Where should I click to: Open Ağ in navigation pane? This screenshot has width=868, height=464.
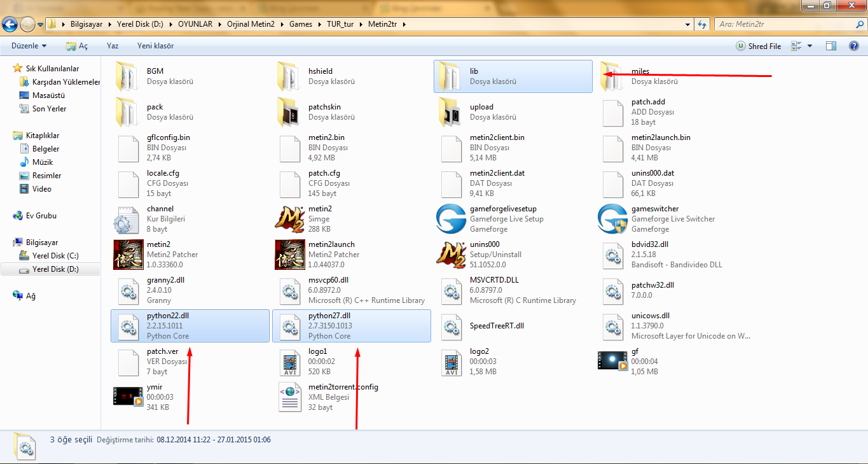(x=31, y=296)
